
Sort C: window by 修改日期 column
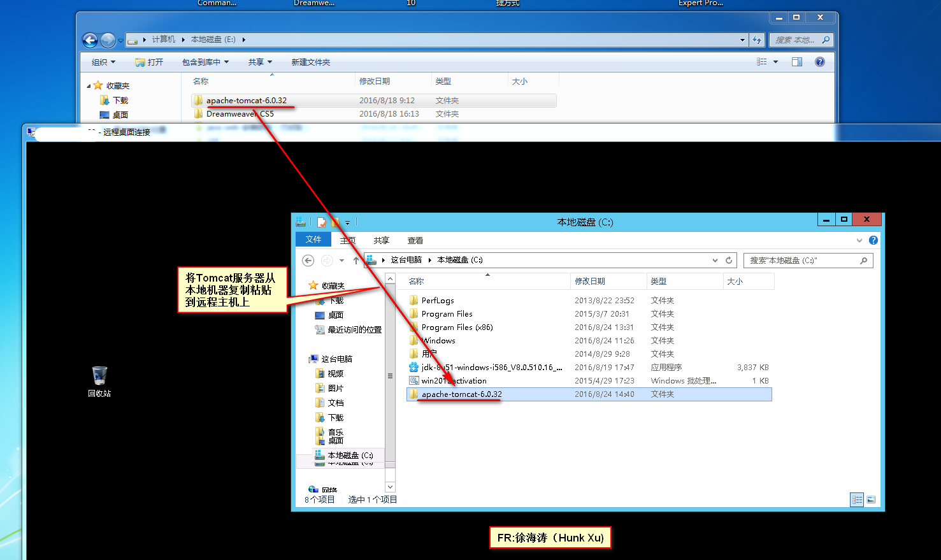(x=608, y=281)
